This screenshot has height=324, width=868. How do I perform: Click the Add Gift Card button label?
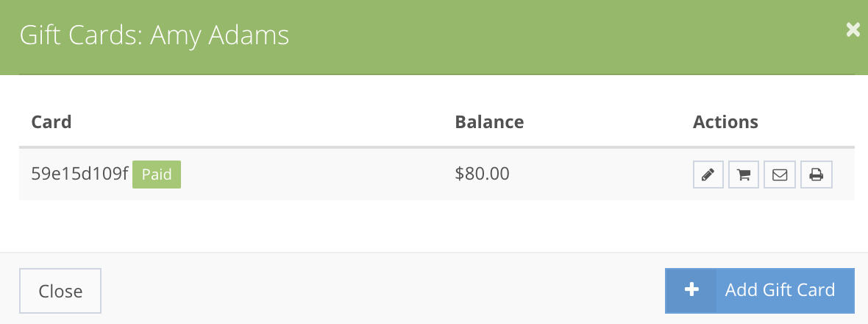[780, 290]
